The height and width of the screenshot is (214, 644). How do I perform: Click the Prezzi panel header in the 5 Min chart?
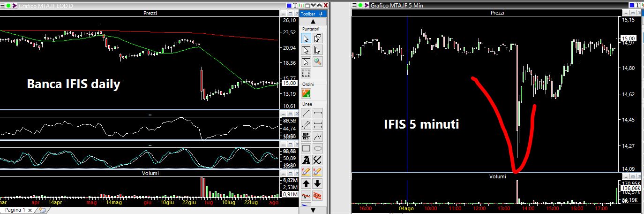tap(497, 13)
